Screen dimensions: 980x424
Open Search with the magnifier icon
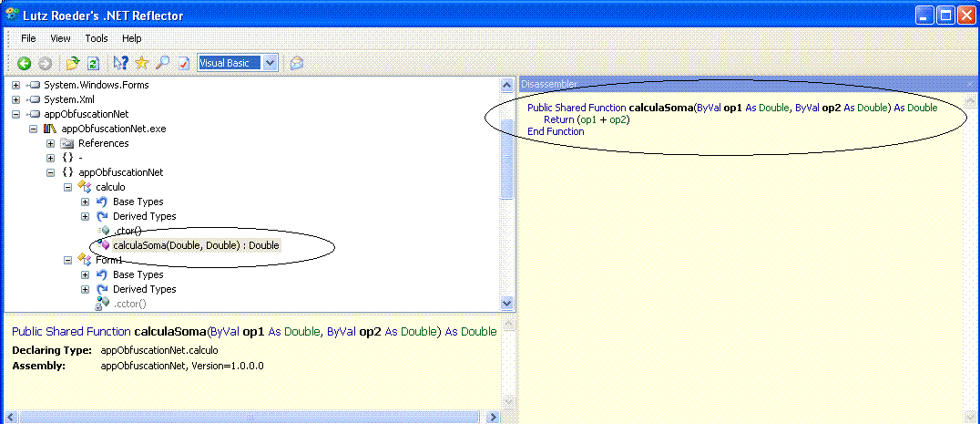point(162,63)
